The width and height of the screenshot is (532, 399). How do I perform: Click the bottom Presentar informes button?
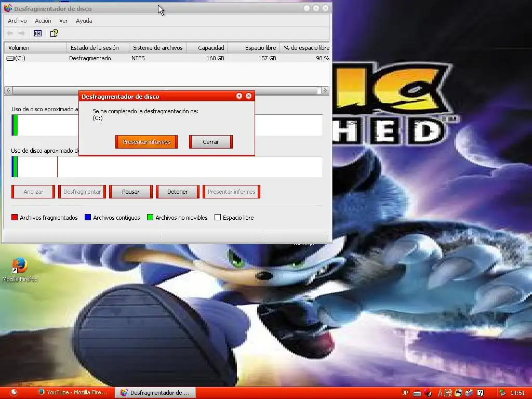231,192
